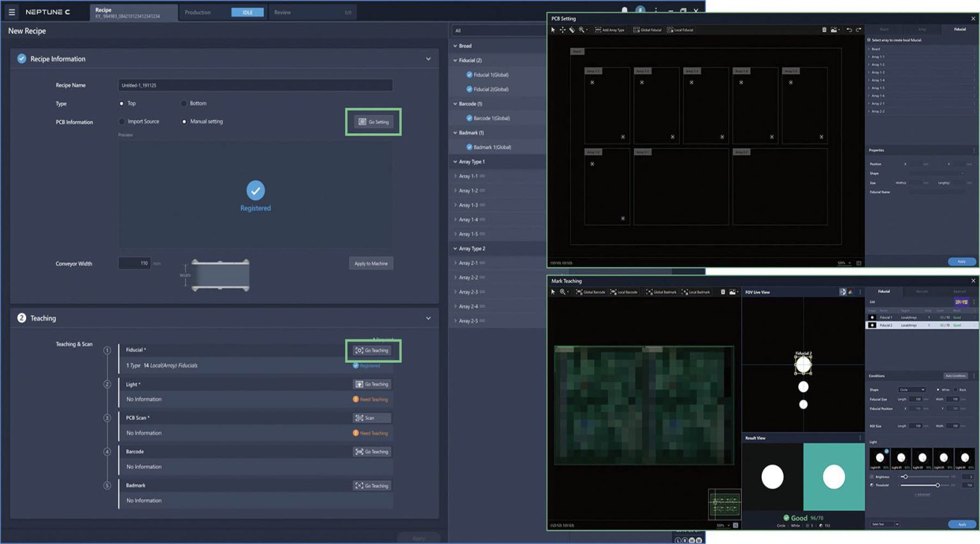Open the Result View three-dot menu
The image size is (980, 544).
tap(860, 438)
